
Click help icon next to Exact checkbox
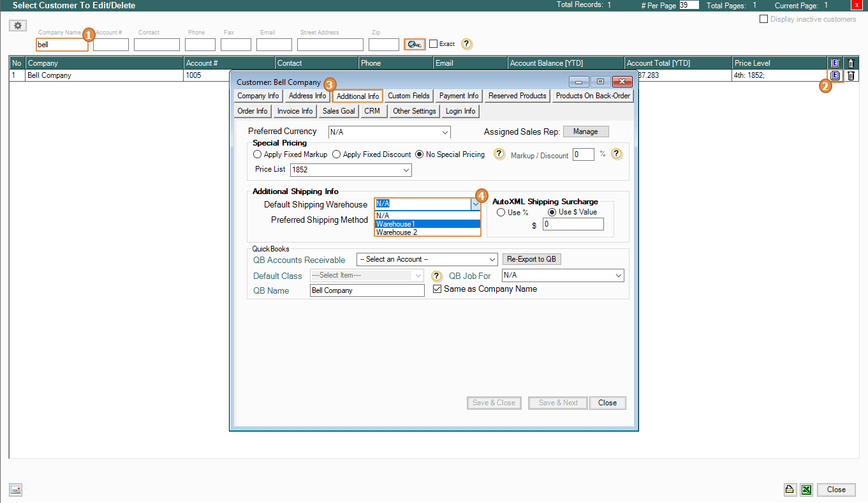pos(467,44)
